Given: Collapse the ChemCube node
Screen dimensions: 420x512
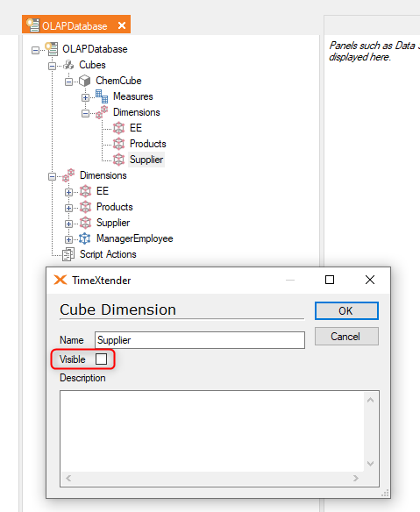Looking at the screenshot, I should pyautogui.click(x=68, y=82).
